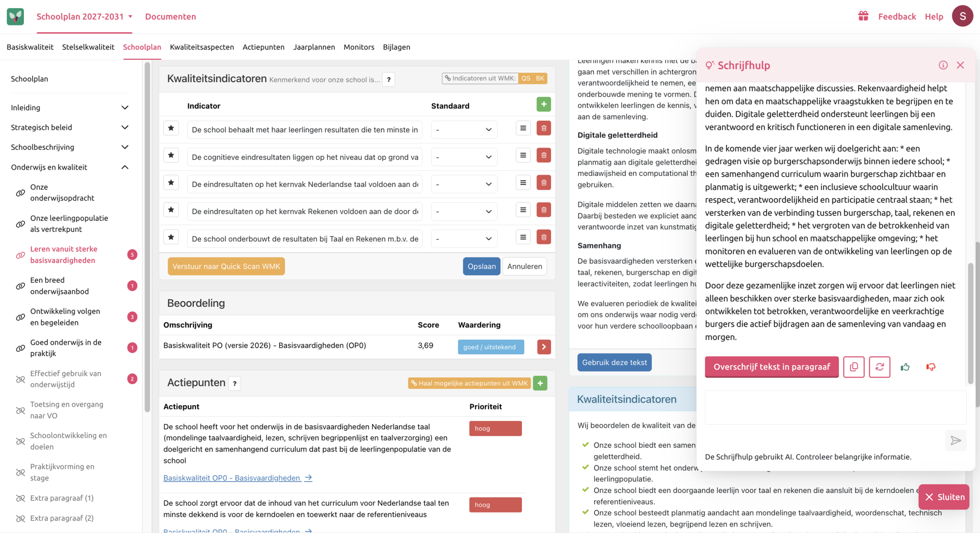This screenshot has width=980, height=533.
Task: Toggle star on 'De school behaalt' indicator
Action: 171,128
